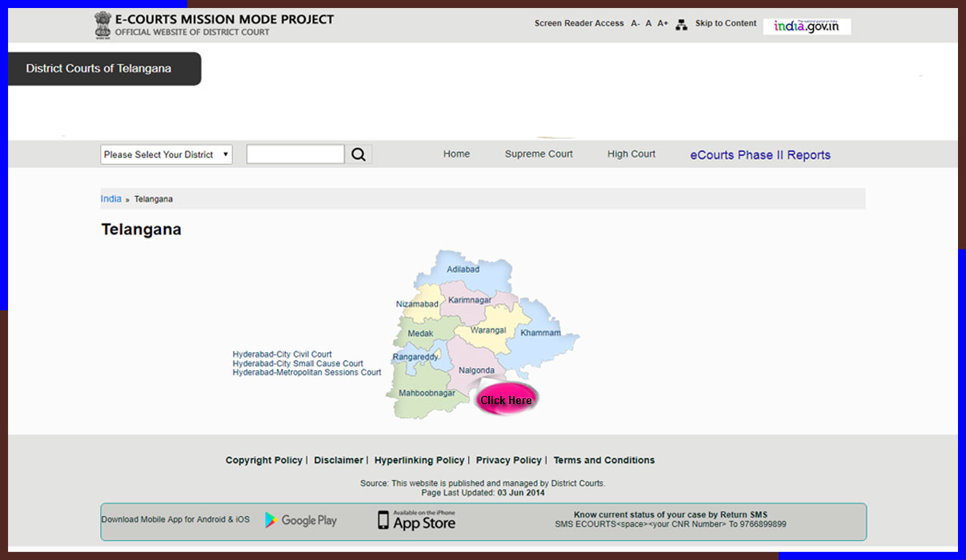Click the District Courts of Telangana banner
The width and height of the screenshot is (966, 560).
click(105, 69)
